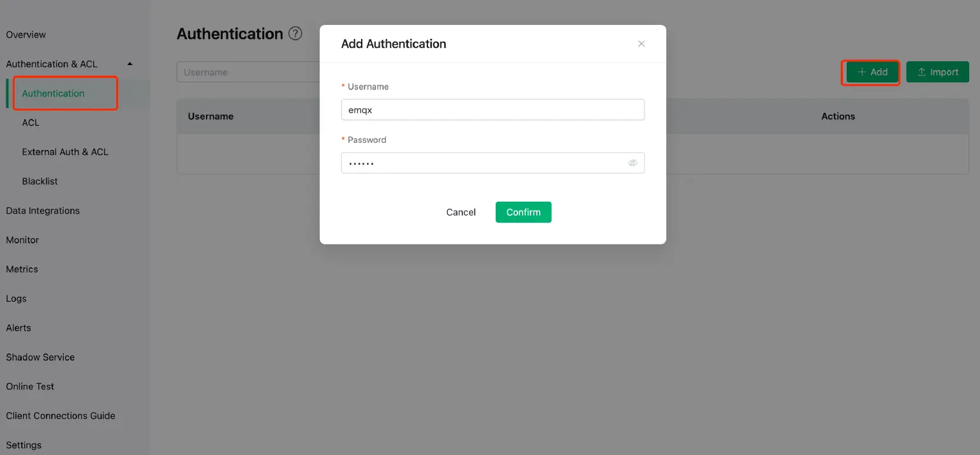Open the Authentication help tooltip icon
Viewport: 980px width, 455px height.
(295, 34)
